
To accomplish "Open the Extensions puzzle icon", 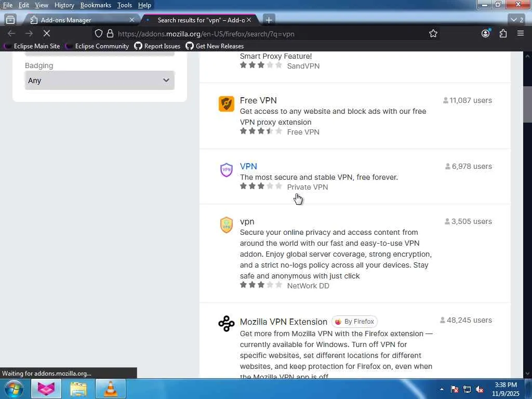I will point(503,33).
